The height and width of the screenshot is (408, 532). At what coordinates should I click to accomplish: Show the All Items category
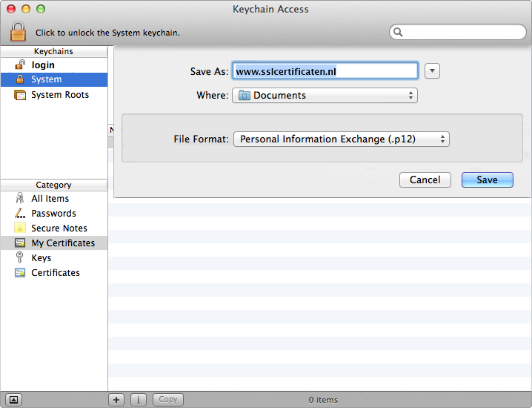click(54, 198)
